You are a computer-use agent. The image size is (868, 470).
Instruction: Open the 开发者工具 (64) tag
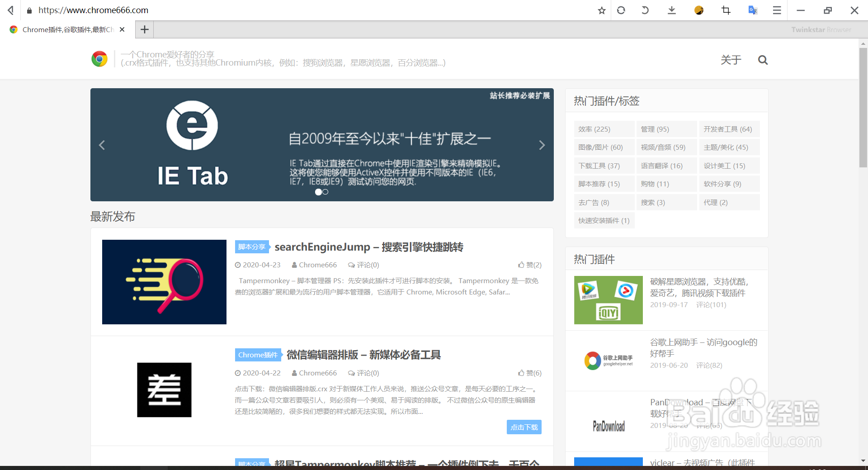click(729, 129)
